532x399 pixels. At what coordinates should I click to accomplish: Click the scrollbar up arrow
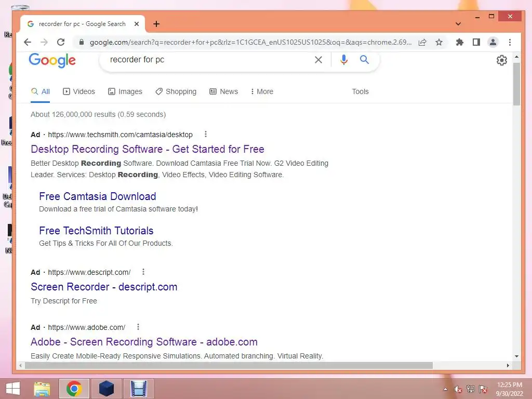pyautogui.click(x=516, y=57)
